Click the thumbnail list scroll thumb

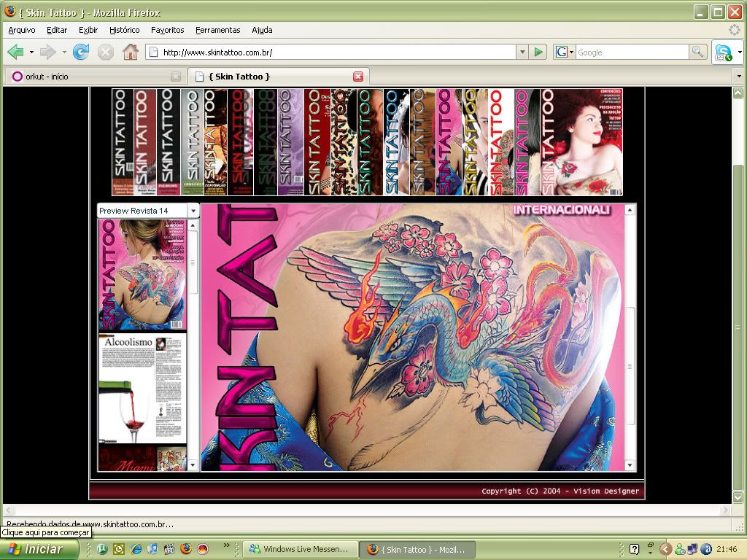[193, 262]
